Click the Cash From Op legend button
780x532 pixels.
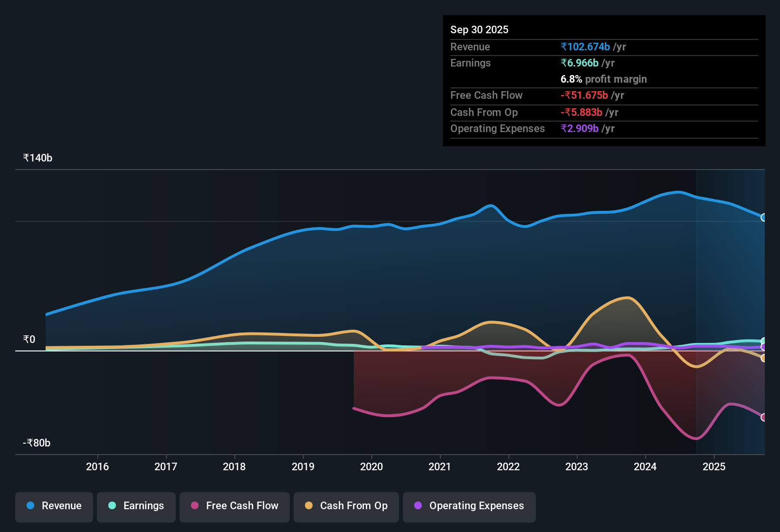pos(346,506)
